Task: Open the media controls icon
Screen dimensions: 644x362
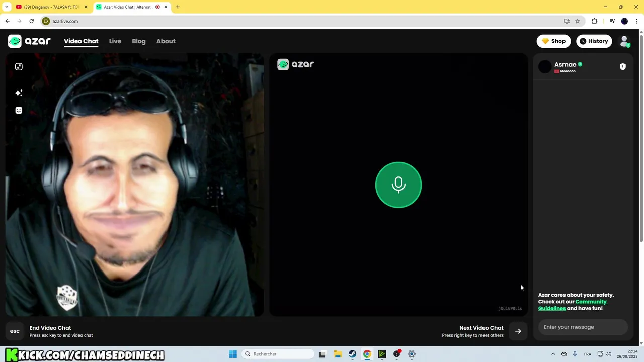Action: pos(612,21)
